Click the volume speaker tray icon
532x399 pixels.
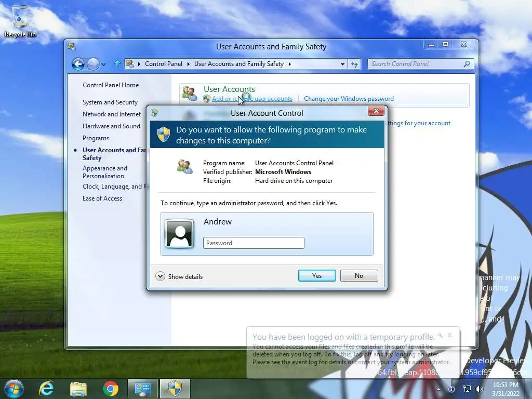[480, 389]
